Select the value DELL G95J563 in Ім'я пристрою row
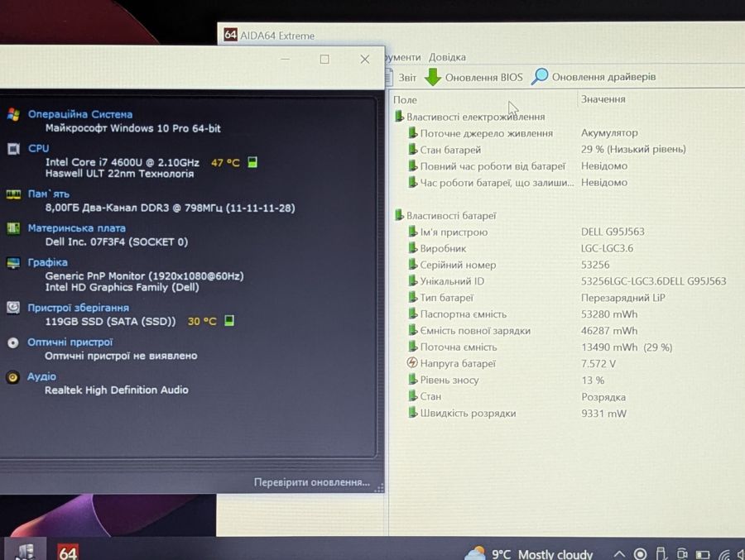Screen dimensions: 745x560 point(613,232)
